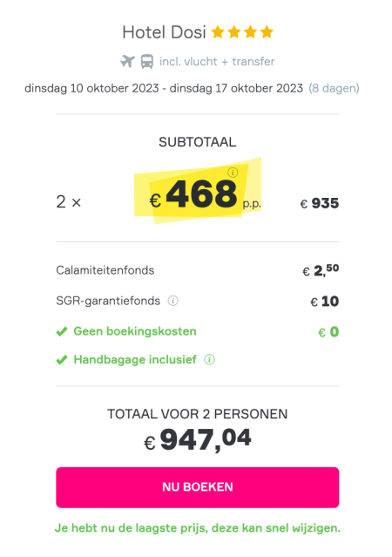Click green checkmark beside Geen boekingskosten
The width and height of the screenshot is (392, 557).
point(62,331)
